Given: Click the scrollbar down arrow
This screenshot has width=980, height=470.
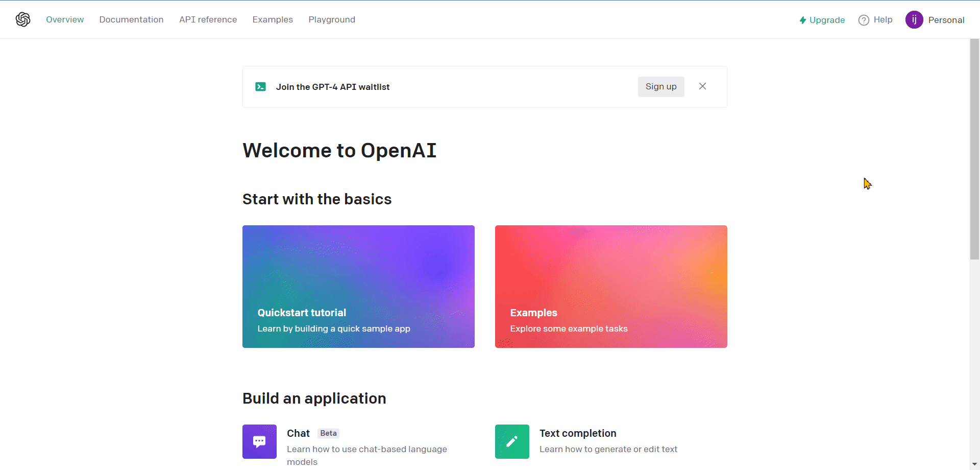Looking at the screenshot, I should tap(974, 464).
